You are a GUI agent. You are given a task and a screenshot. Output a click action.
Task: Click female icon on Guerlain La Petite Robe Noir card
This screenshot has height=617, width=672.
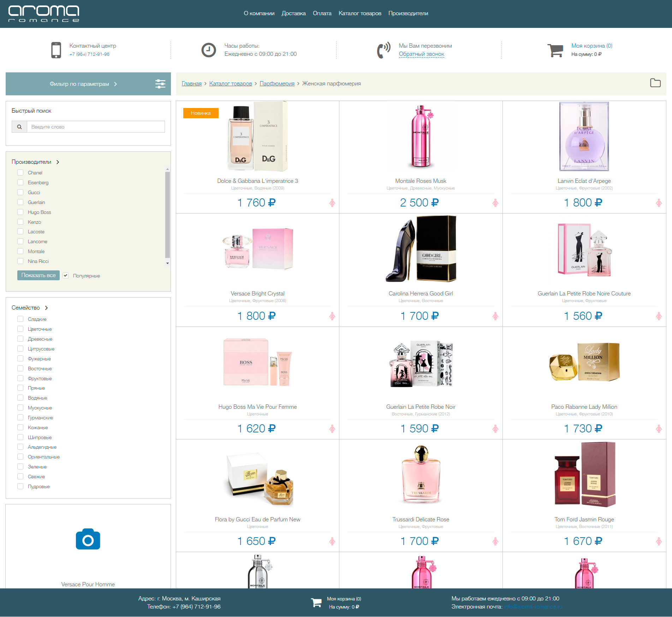tap(495, 429)
